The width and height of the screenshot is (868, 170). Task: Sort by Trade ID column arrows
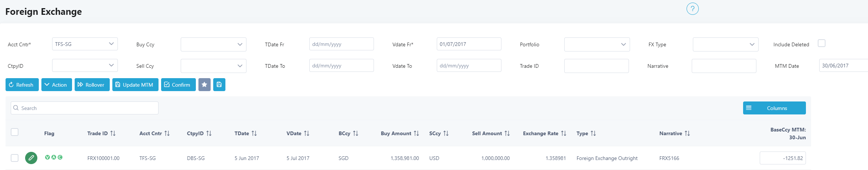pyautogui.click(x=113, y=133)
